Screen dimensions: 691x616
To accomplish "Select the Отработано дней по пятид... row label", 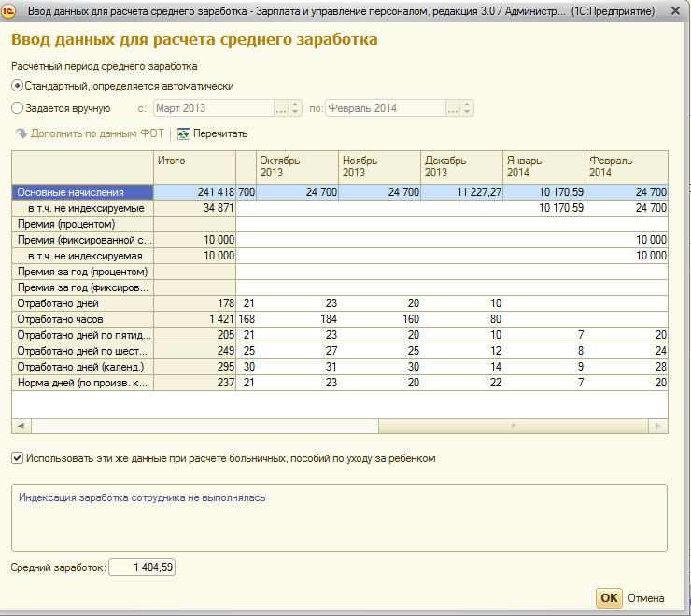I will pos(82,335).
